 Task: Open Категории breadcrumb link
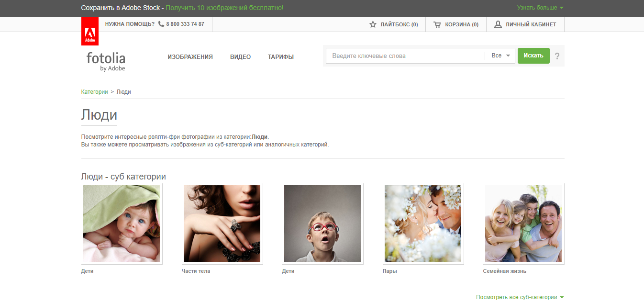click(x=95, y=91)
